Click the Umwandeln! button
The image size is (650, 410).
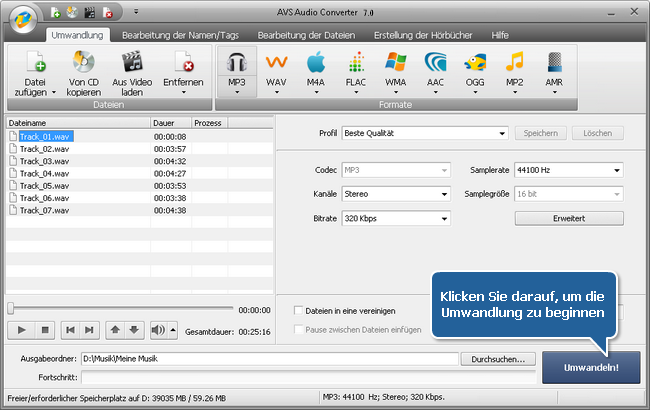click(x=591, y=368)
